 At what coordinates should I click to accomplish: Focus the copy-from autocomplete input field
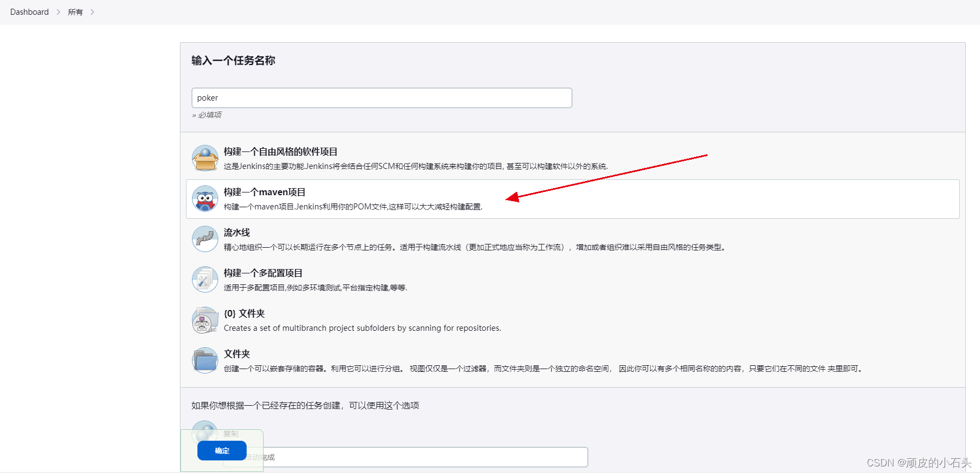(406, 457)
